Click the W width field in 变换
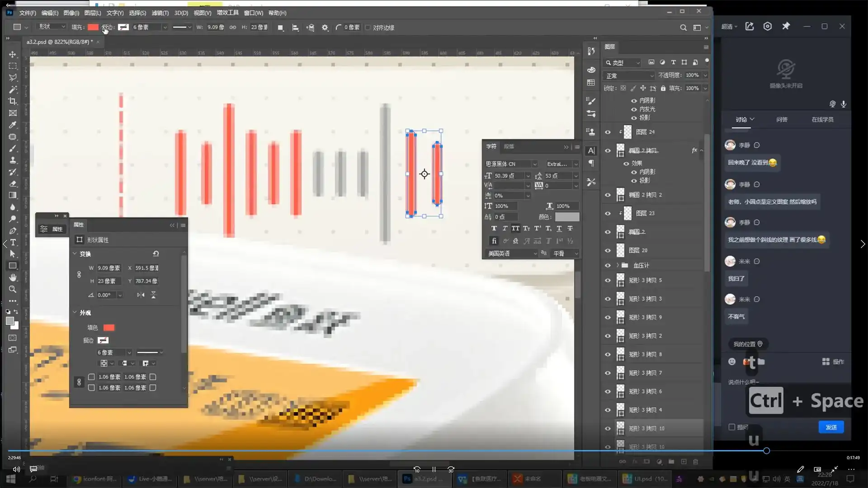 click(x=109, y=268)
